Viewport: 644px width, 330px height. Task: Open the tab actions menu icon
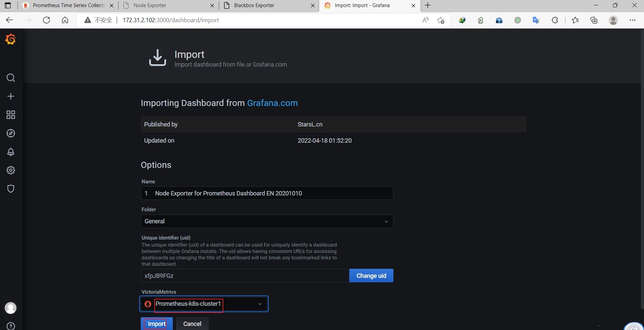click(8, 5)
